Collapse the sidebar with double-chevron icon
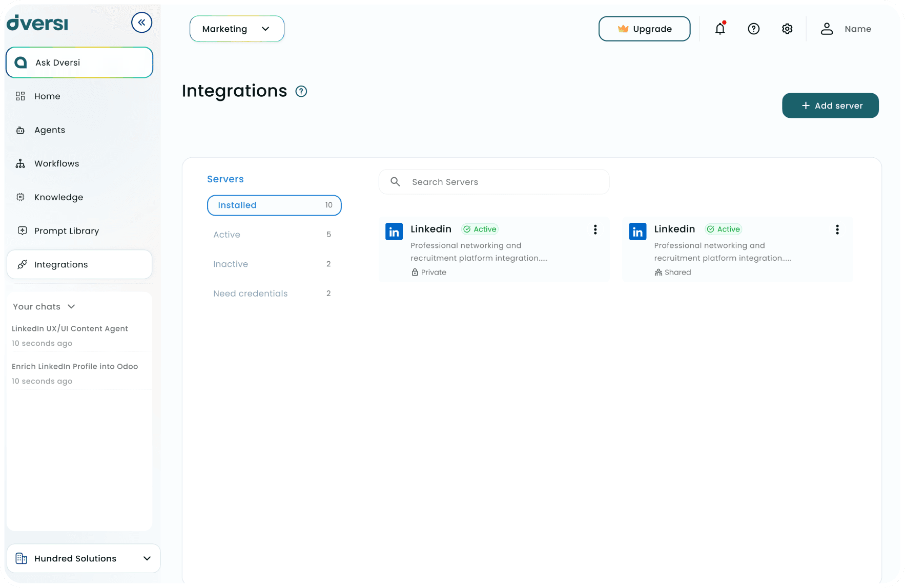 click(x=141, y=23)
